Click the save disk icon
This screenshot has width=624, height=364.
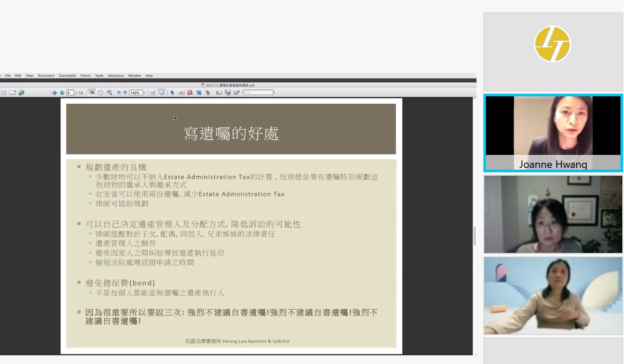(4, 92)
